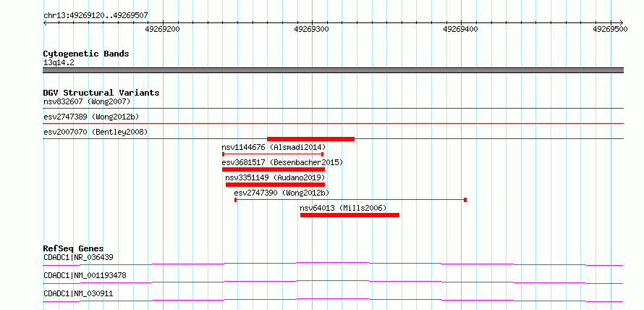
Task: Click the esv2747390 thin red feature line
Action: click(x=350, y=200)
